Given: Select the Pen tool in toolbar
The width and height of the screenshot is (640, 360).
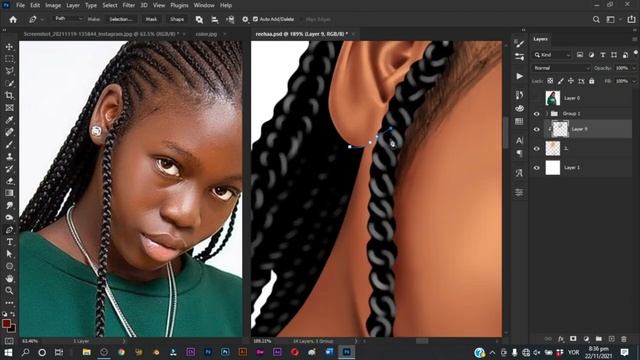Looking at the screenshot, I should (9, 230).
